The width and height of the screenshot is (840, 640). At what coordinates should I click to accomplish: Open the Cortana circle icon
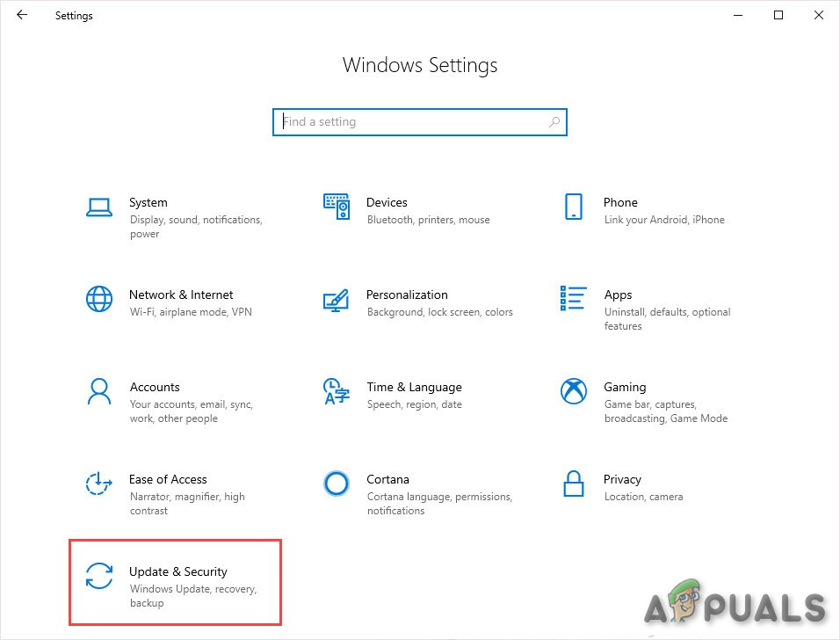click(x=337, y=484)
